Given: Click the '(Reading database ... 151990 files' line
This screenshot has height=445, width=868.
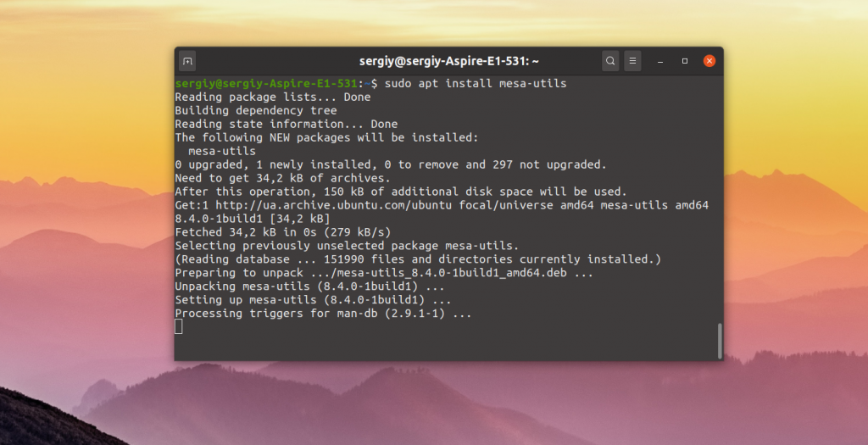Looking at the screenshot, I should 418,259.
